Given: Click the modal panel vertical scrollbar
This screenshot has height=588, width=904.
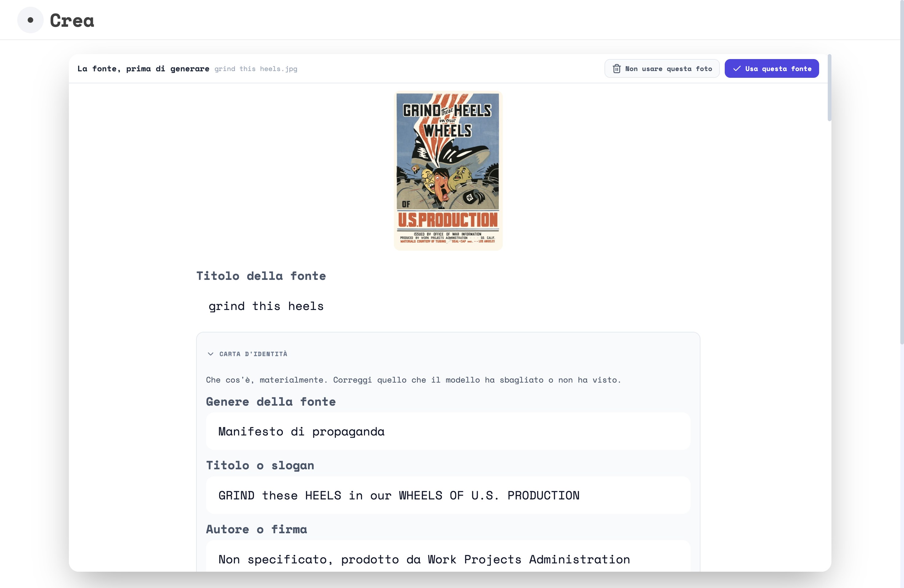Looking at the screenshot, I should point(830,88).
